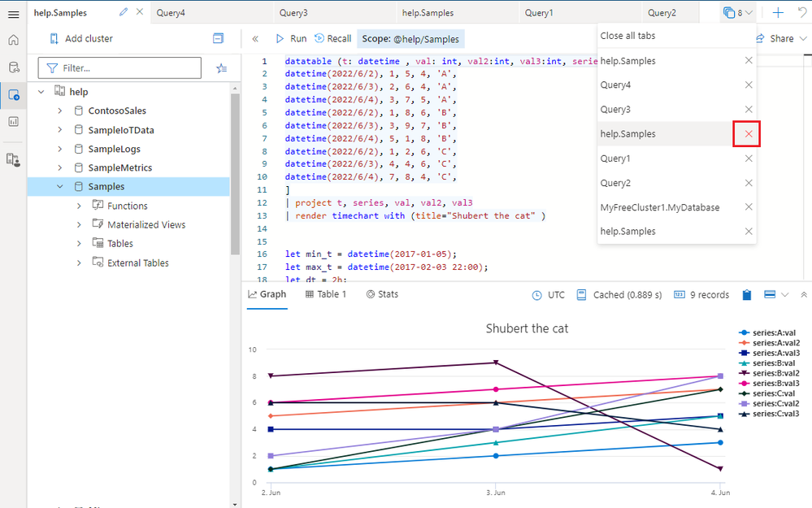Switch to Query1 tab in tab bar
Viewport: 812px width, 508px height.
pyautogui.click(x=580, y=13)
